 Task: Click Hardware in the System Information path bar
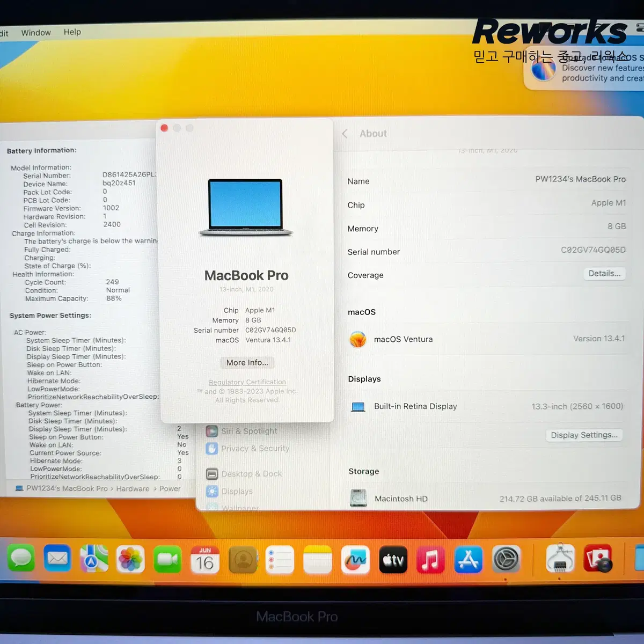point(133,489)
